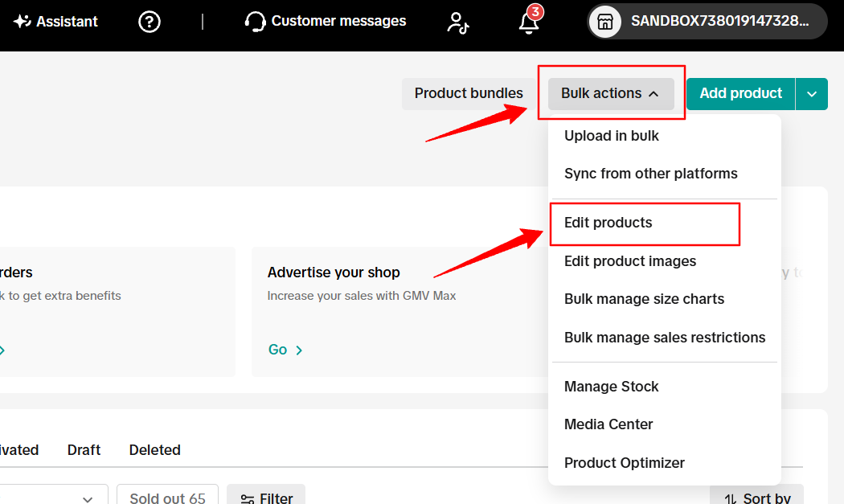Click the Assistant label
Image resolution: width=844 pixels, height=504 pixels.
coord(67,22)
